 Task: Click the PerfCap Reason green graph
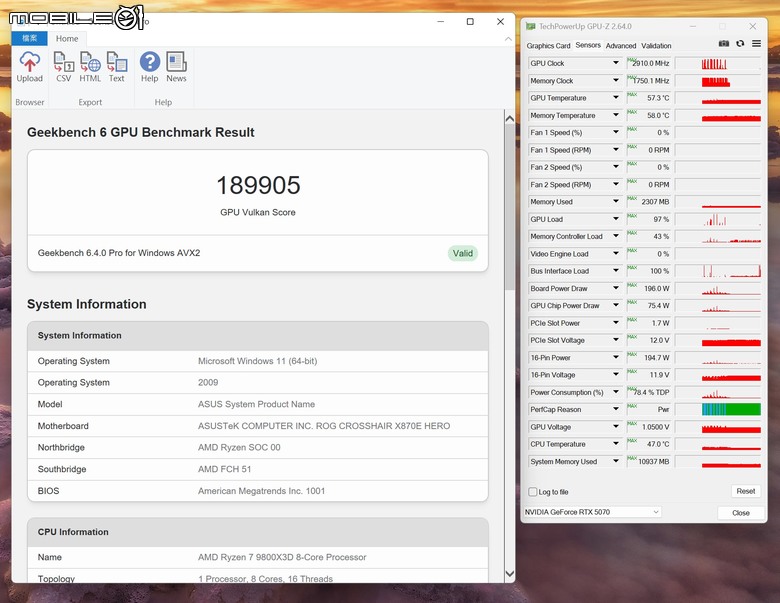[731, 409]
